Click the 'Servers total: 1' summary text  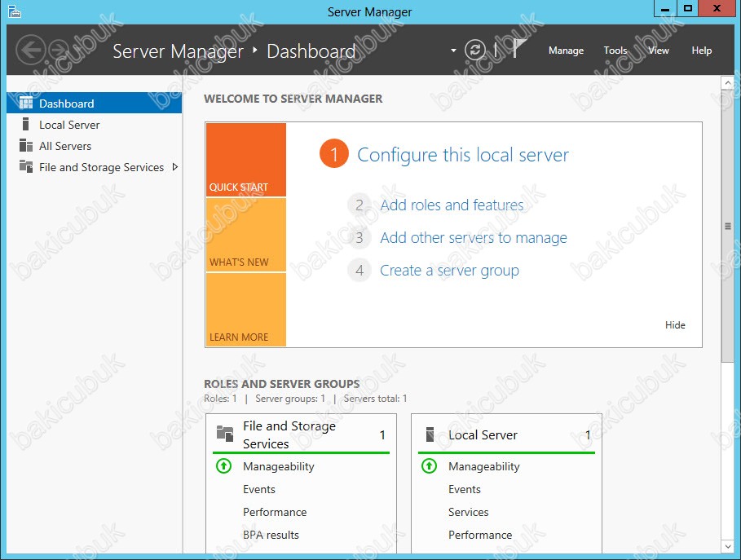coord(375,399)
